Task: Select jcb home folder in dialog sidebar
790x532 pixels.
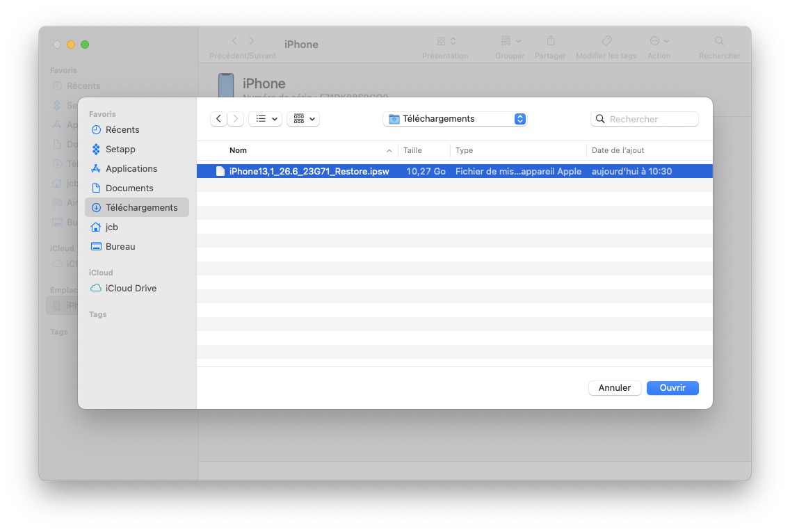Action: click(x=137, y=227)
